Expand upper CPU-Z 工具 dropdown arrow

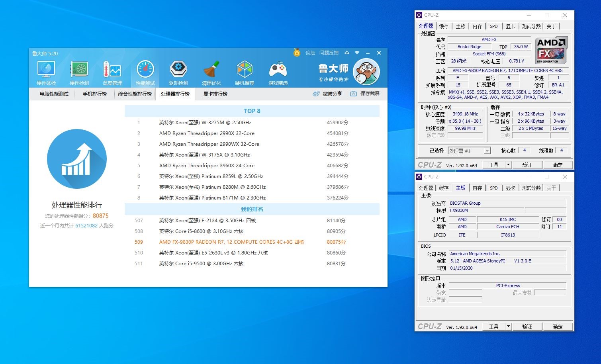[508, 165]
